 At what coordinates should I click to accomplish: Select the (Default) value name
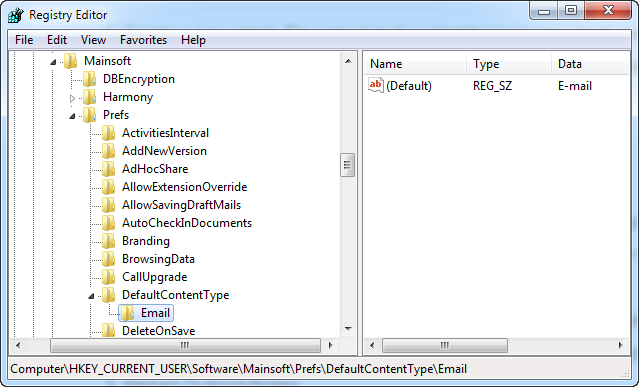pos(409,86)
